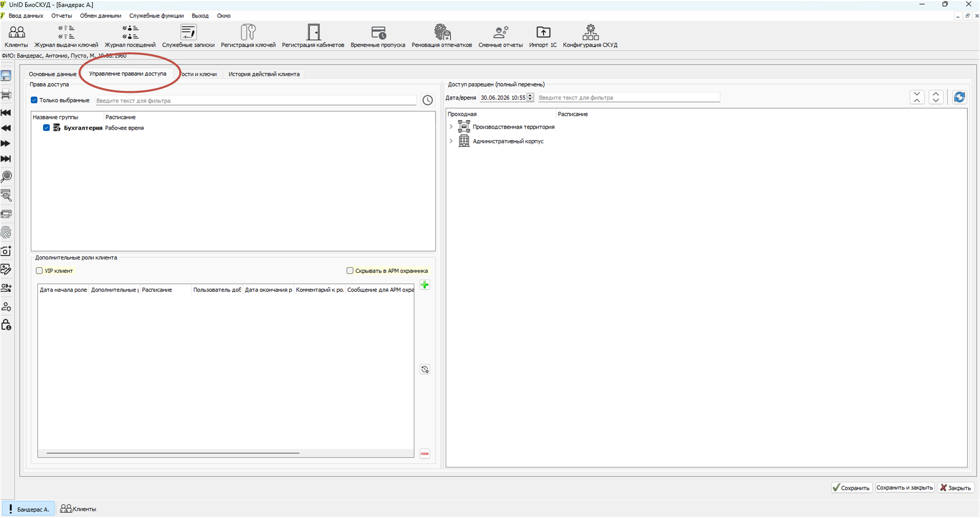Click the horizontal scrollbar in roles table

173,453
